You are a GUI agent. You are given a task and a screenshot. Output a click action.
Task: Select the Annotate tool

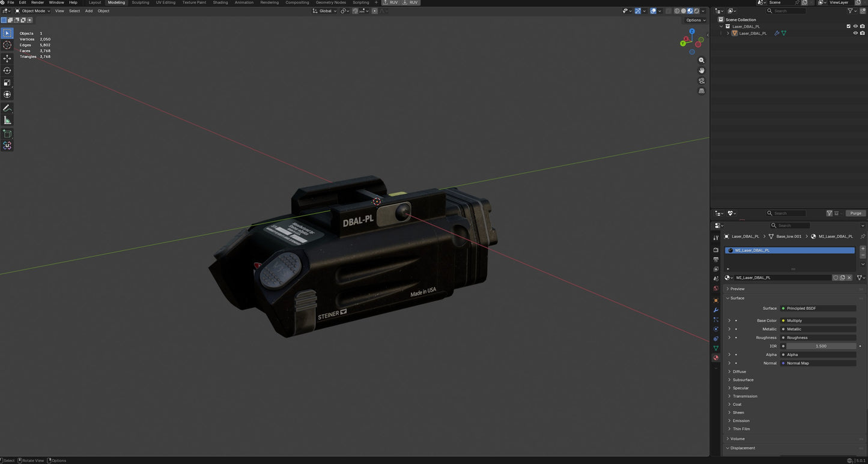[x=7, y=108]
